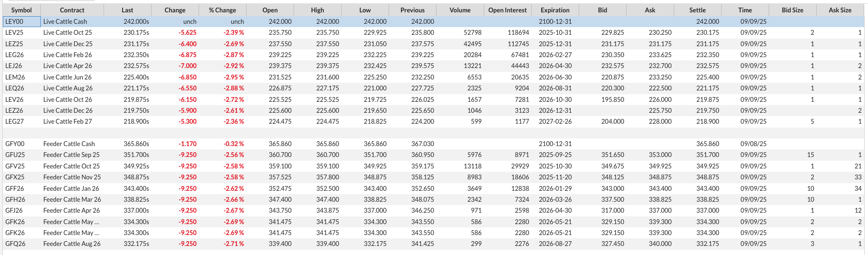Click the Open Interest column header
The width and height of the screenshot is (868, 255).
[x=507, y=10]
